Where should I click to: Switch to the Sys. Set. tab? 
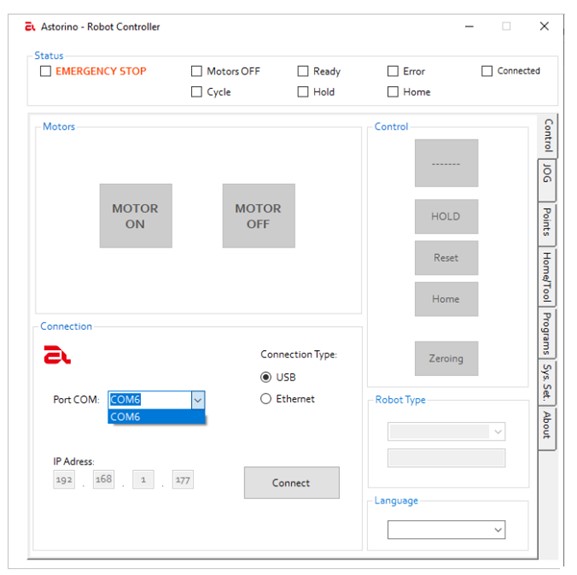(547, 382)
